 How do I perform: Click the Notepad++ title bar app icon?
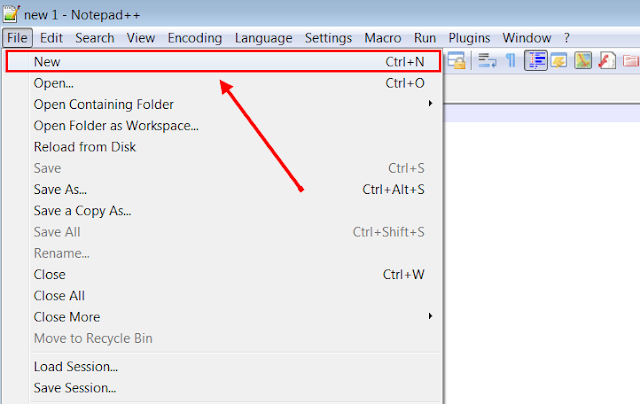pyautogui.click(x=11, y=14)
